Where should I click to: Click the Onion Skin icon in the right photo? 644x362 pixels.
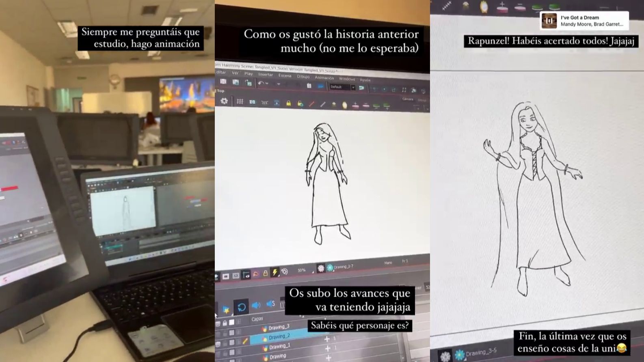tap(484, 6)
